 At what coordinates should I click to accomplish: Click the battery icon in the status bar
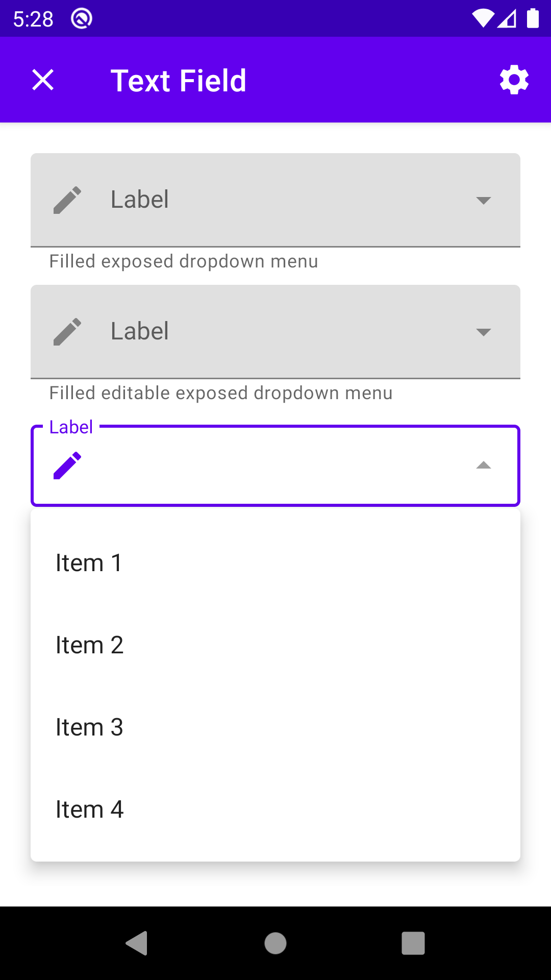(x=532, y=18)
